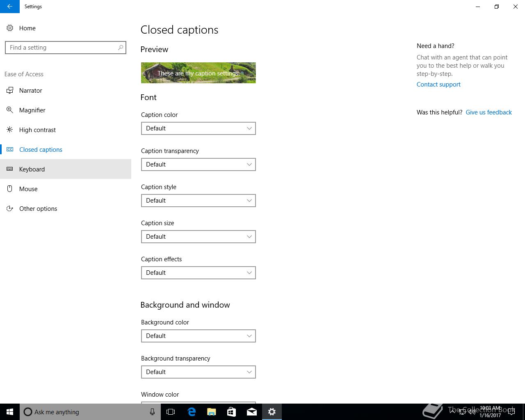
Task: Click the search magnifier icon in Find a setting
Action: [x=121, y=48]
